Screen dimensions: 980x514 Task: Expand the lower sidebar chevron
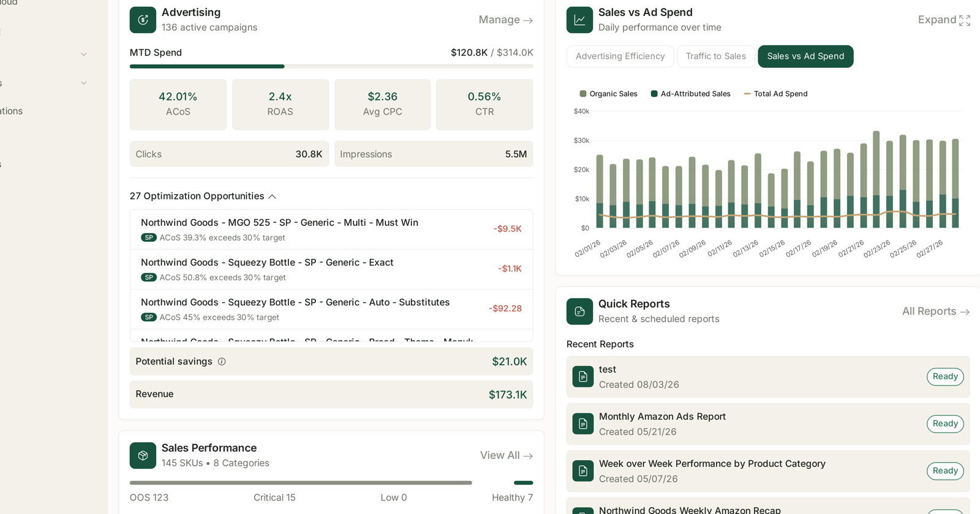pos(84,83)
